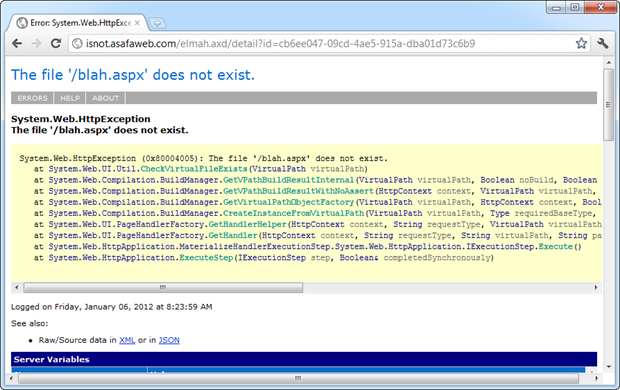The width and height of the screenshot is (620, 390).
Task: Click the blue heading "The file '/blah.aspx' does not exist."
Action: click(133, 75)
